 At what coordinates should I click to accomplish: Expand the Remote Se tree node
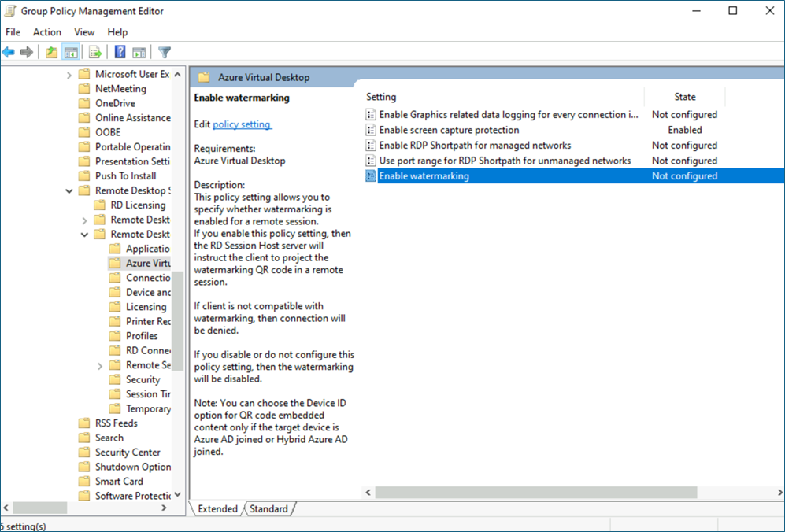click(100, 366)
